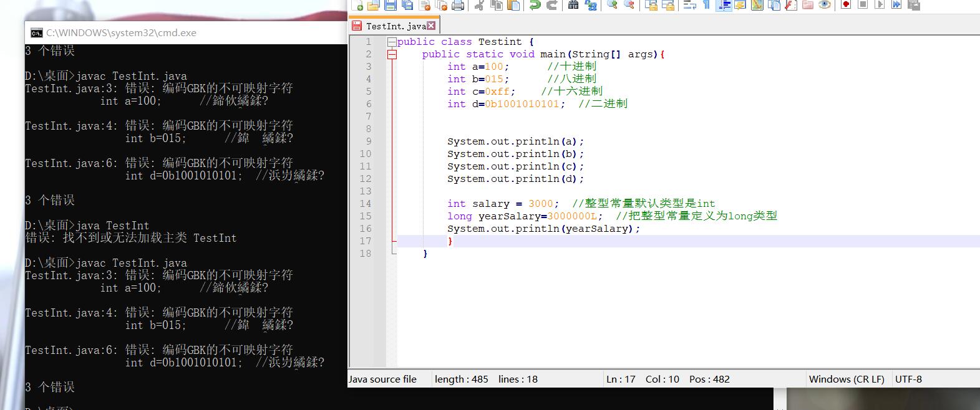Zoom in on the editor text
The image size is (980, 410).
[x=612, y=5]
